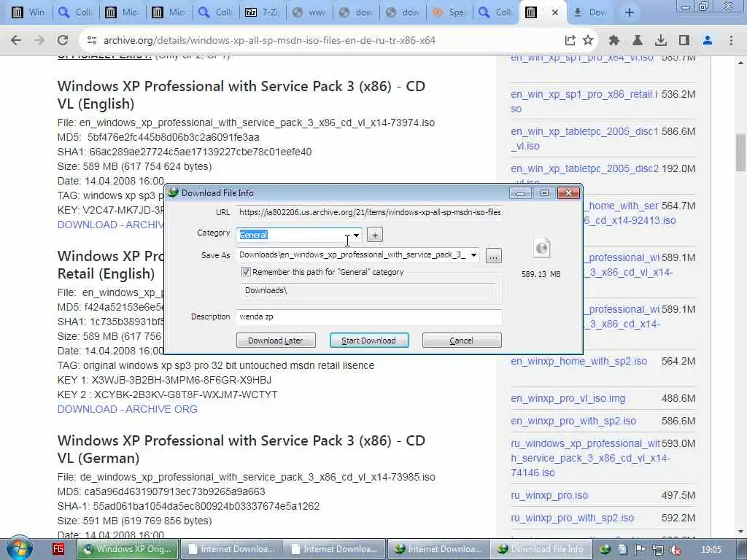Minimize the Download File Info dialog
The image size is (747, 560).
click(x=520, y=192)
